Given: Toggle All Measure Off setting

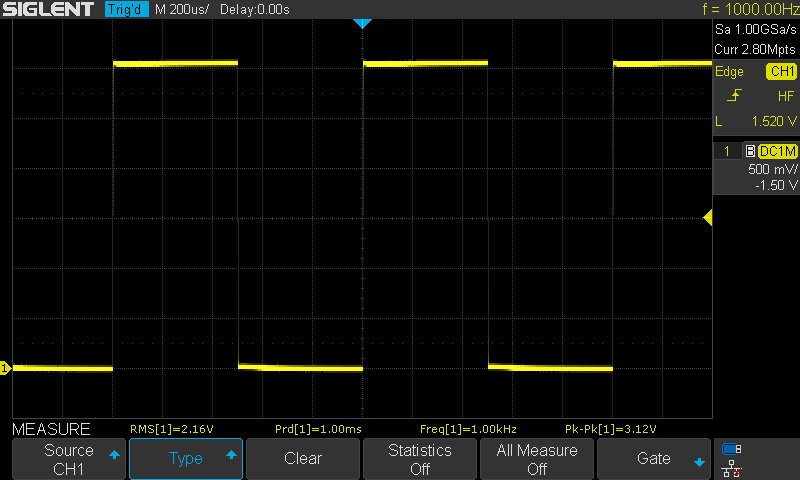Looking at the screenshot, I should pyautogui.click(x=537, y=459).
